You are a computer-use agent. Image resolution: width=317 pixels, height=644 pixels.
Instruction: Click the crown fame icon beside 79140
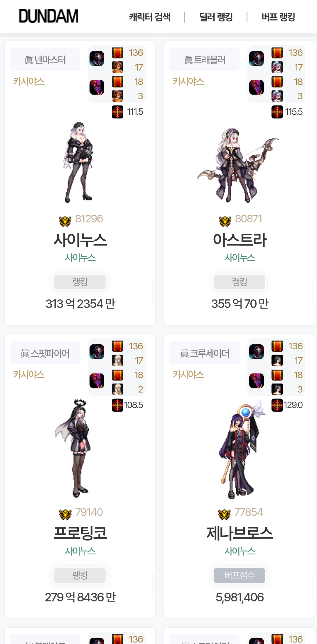(65, 514)
